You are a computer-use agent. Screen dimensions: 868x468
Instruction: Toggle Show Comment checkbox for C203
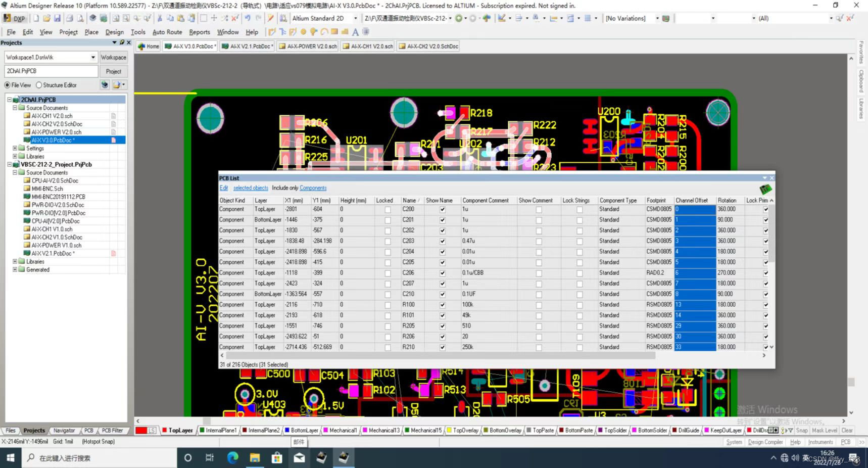point(539,241)
